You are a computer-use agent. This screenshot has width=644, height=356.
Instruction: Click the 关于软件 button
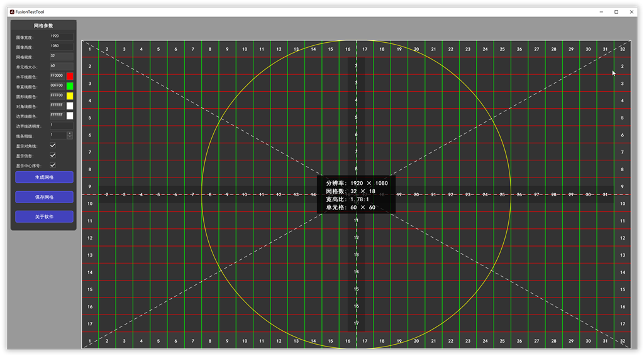pos(45,217)
